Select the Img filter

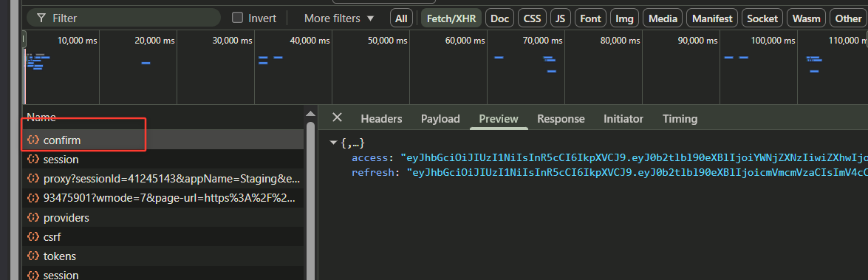tap(624, 18)
